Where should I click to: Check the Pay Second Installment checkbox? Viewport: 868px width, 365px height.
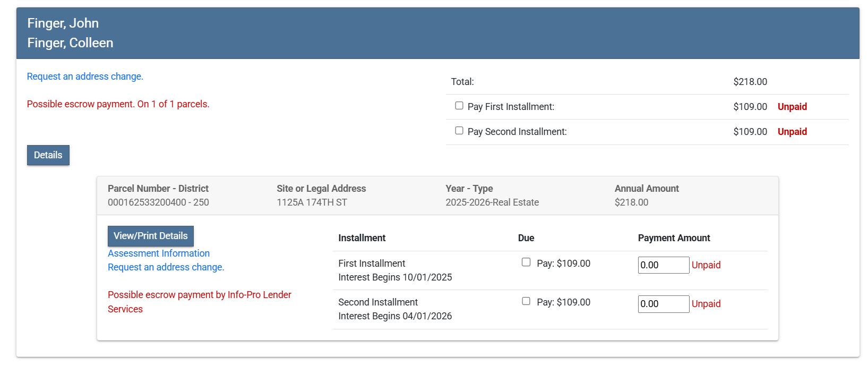pyautogui.click(x=459, y=131)
